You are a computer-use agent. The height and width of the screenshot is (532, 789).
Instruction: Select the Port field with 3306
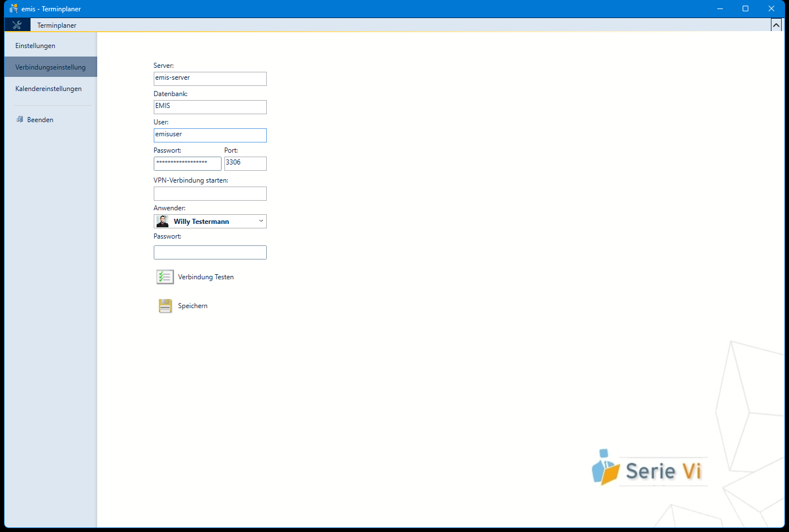coord(245,163)
